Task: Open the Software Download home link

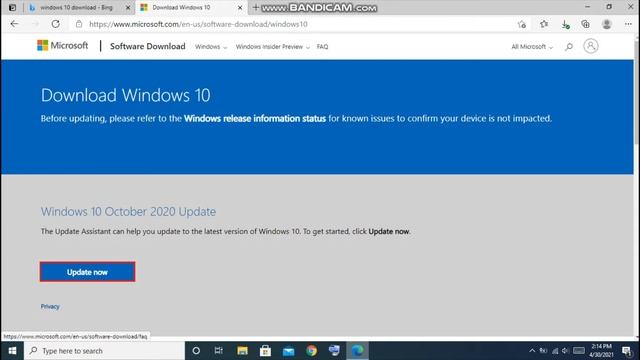Action: 148,46
